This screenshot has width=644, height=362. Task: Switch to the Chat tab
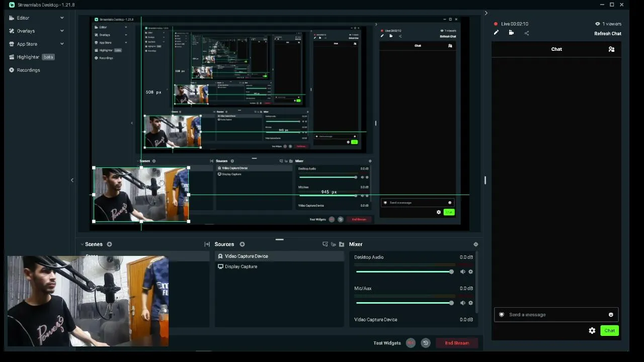[556, 49]
